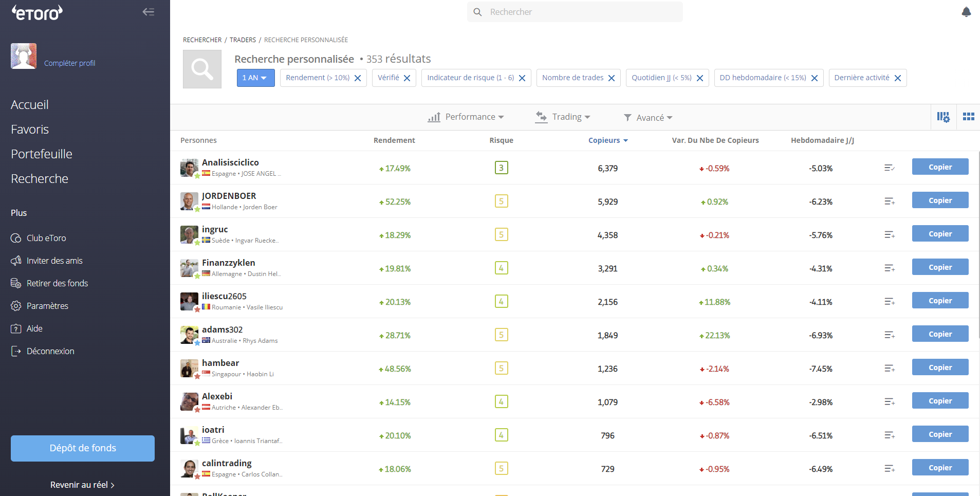980x496 pixels.
Task: Remove the Vérifié filter
Action: pyautogui.click(x=407, y=78)
